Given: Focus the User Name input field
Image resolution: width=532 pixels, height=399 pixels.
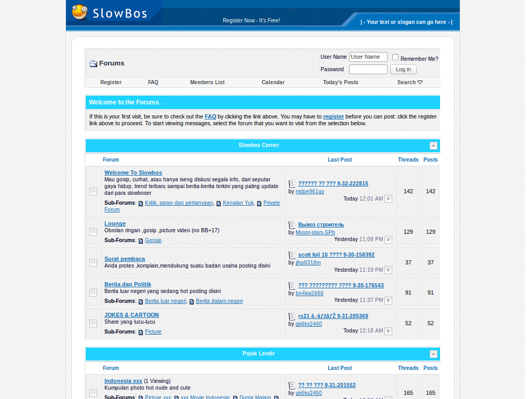Looking at the screenshot, I should pyautogui.click(x=368, y=57).
